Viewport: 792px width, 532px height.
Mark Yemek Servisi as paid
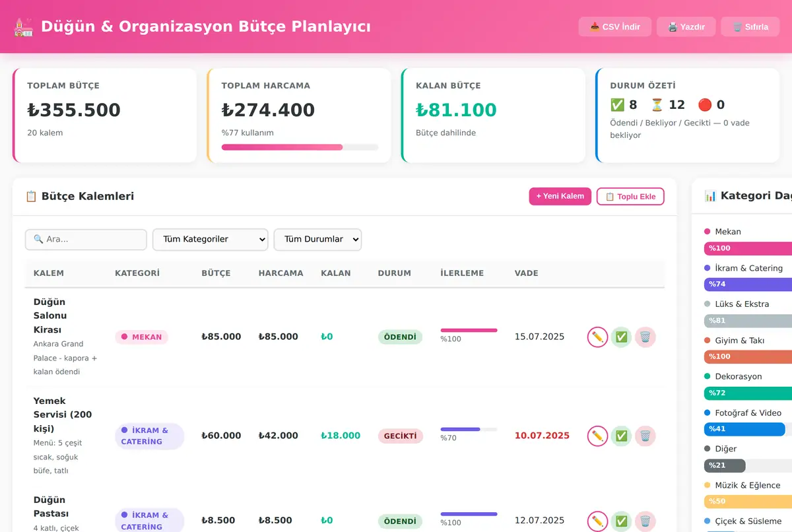(x=621, y=436)
